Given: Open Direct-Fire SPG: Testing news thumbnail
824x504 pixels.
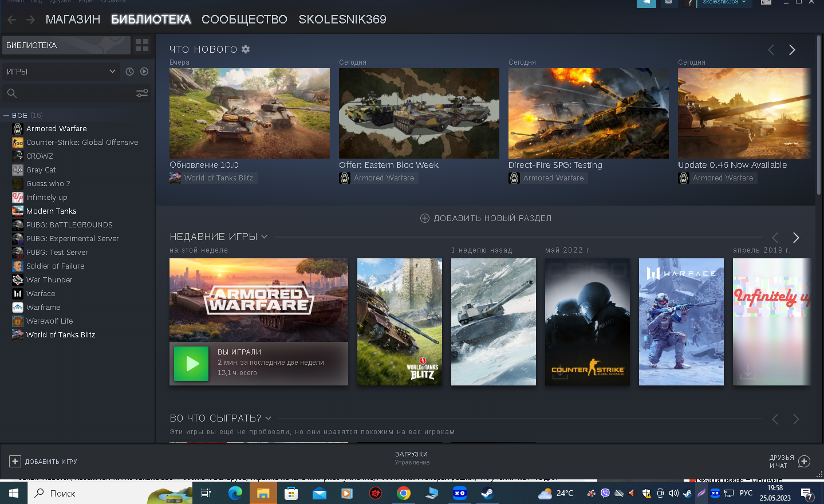Looking at the screenshot, I should [589, 113].
